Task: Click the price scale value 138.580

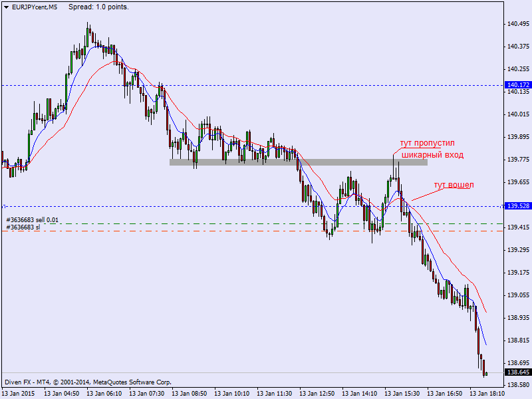Action: (x=518, y=385)
